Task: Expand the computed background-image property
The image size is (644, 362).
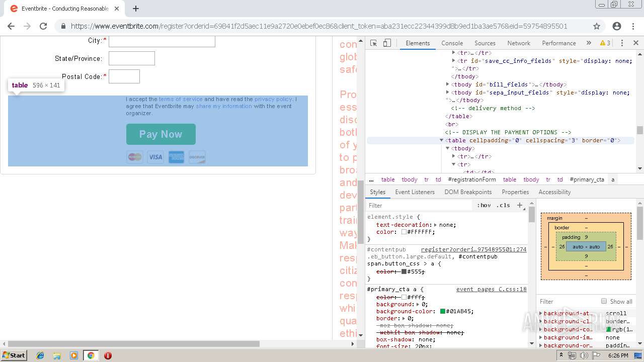Action: pos(541,337)
